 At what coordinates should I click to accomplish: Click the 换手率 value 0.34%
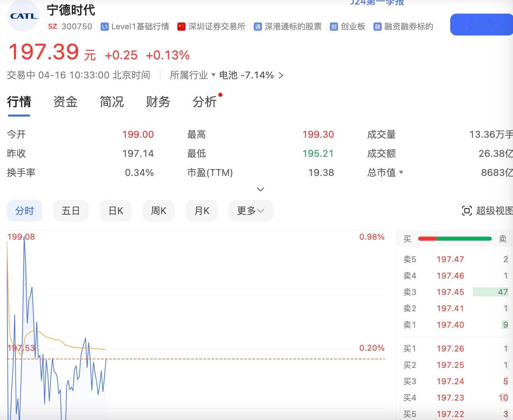click(x=139, y=172)
